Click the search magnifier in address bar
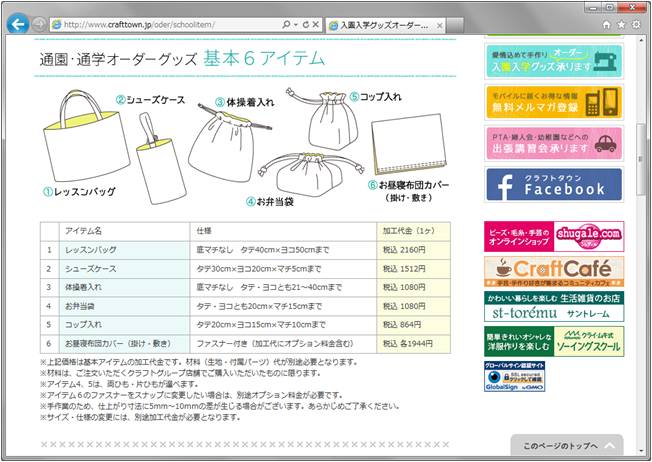Viewport: 652px width, 462px height. pyautogui.click(x=286, y=22)
